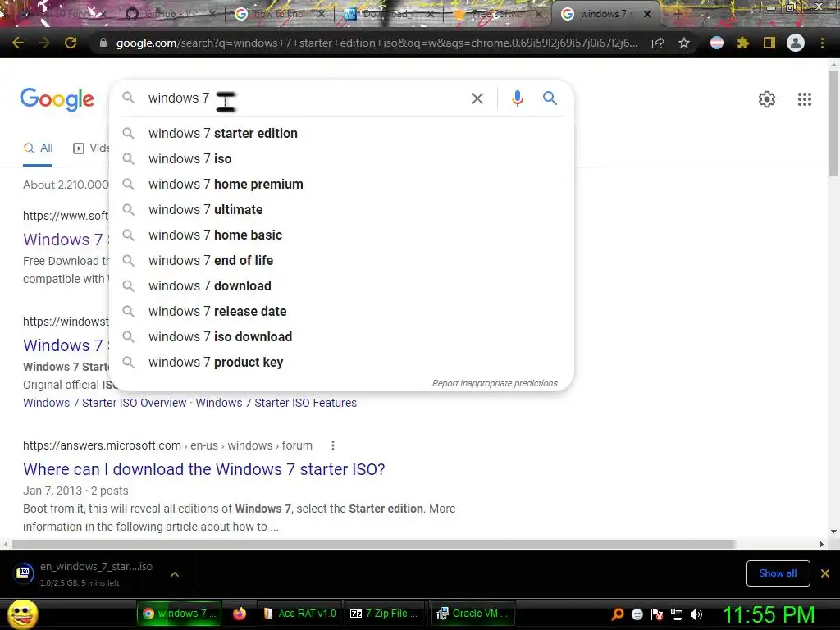This screenshot has width=840, height=630.
Task: Click the volume speaker tray icon
Action: pyautogui.click(x=696, y=614)
